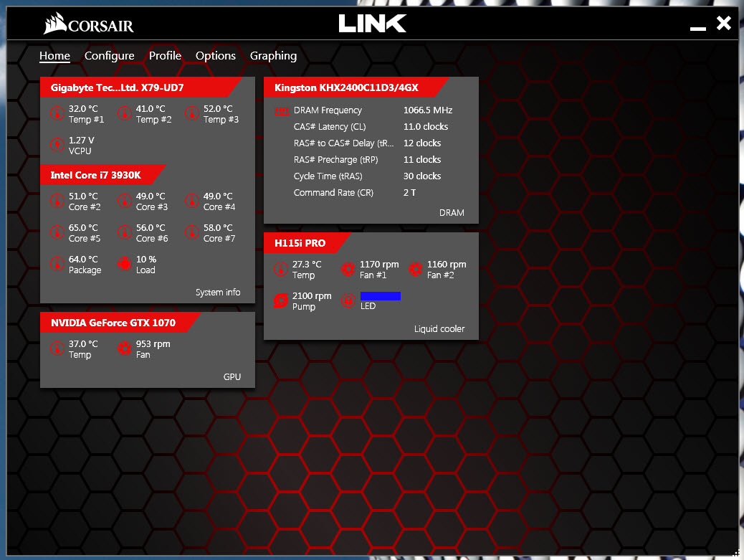744x560 pixels.
Task: Click the 2100 rpm Pump reading
Action: (312, 296)
